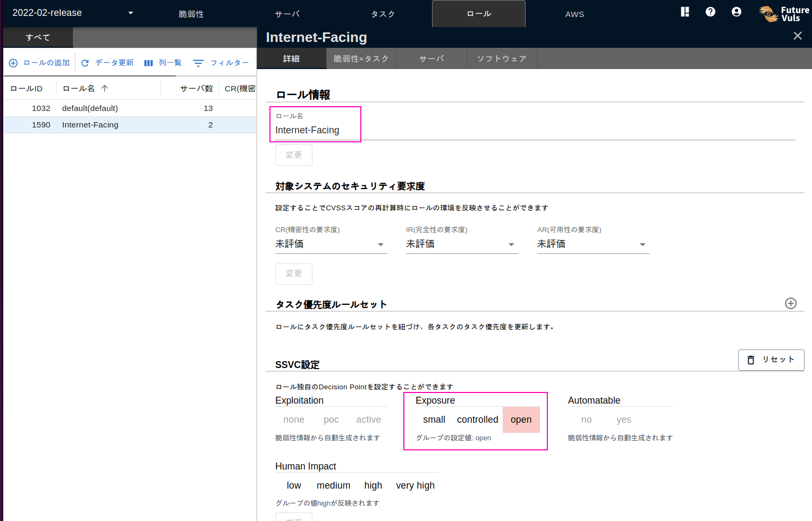Open the user account icon
Screen dimensions: 812x521
tap(736, 11)
